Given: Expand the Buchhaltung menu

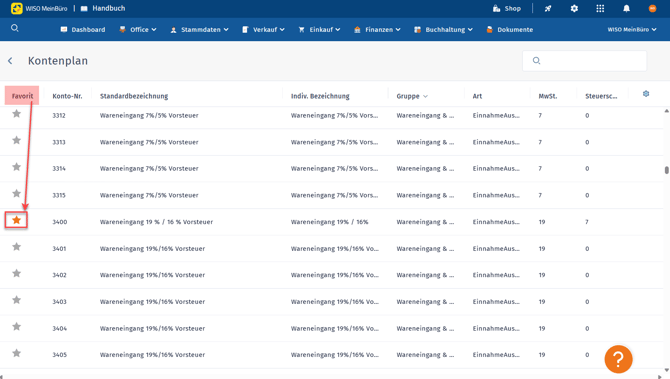Looking at the screenshot, I should (444, 29).
